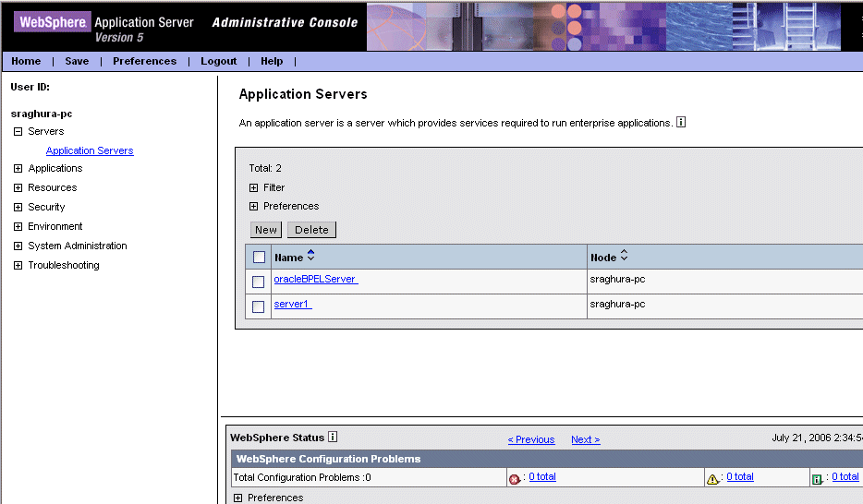
Task: Open the 0 total warnings link
Action: 740,476
